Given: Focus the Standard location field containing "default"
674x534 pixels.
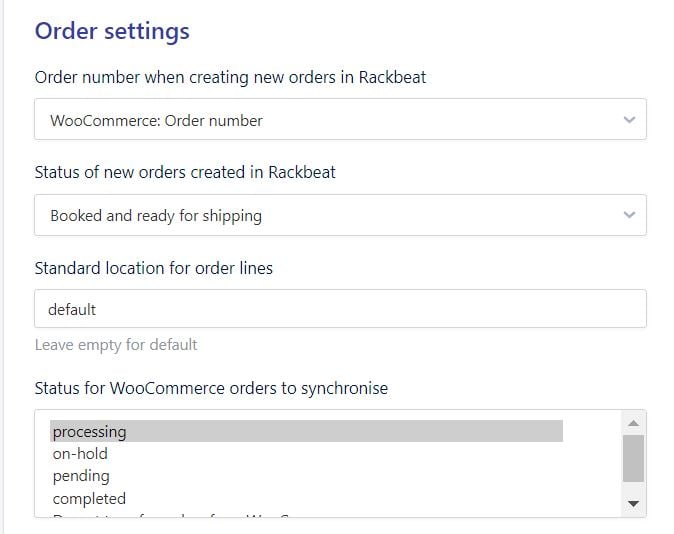Looking at the screenshot, I should (x=339, y=309).
